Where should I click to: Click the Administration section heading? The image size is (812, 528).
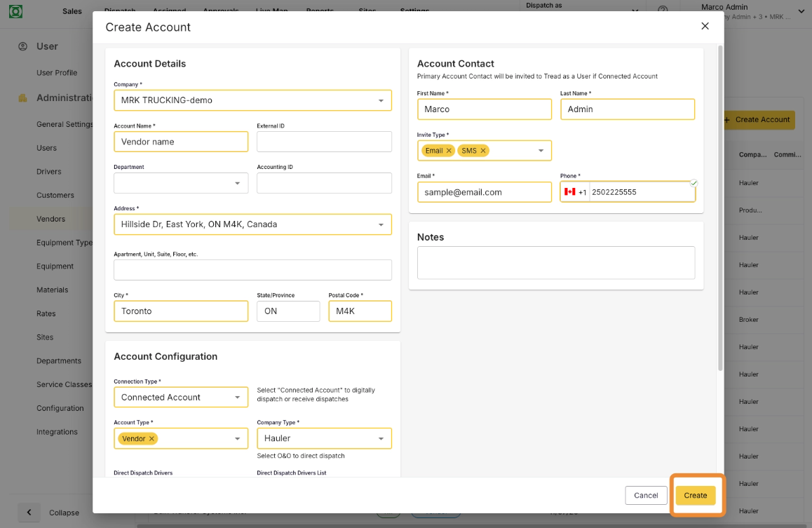point(65,98)
